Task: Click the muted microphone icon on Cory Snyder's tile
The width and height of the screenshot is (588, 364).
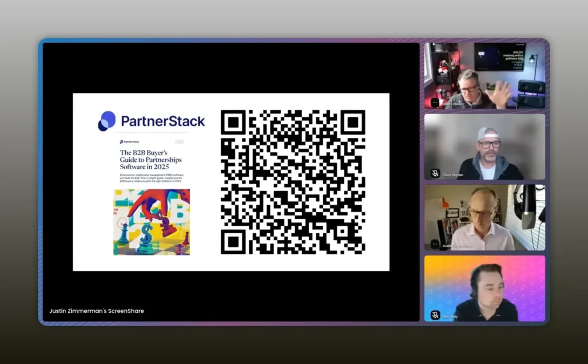Action: click(435, 173)
